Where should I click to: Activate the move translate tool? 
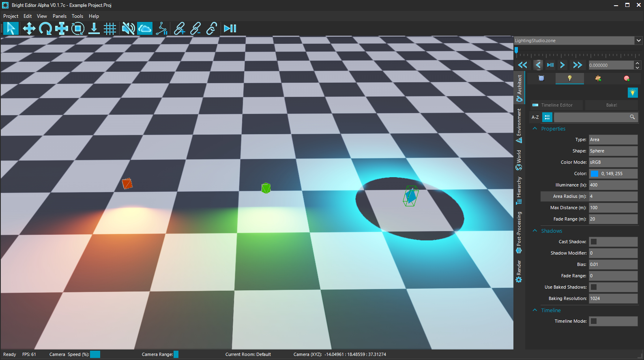coord(29,28)
